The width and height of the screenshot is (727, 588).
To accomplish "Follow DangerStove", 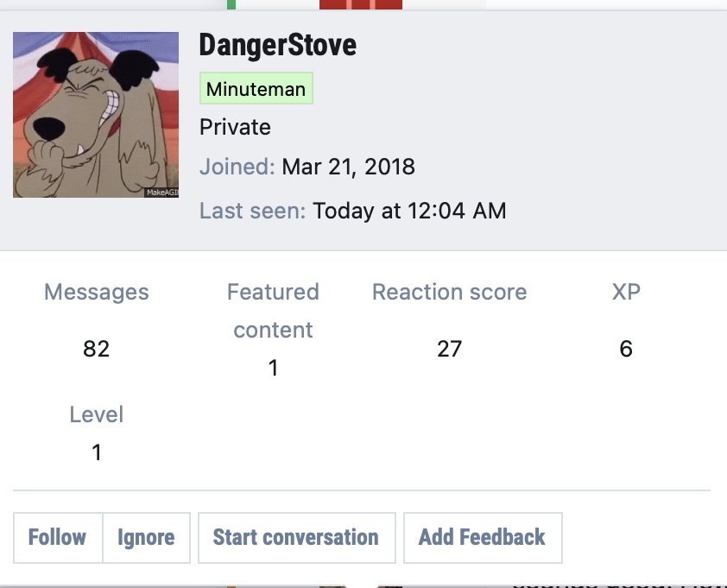I will click(x=58, y=537).
